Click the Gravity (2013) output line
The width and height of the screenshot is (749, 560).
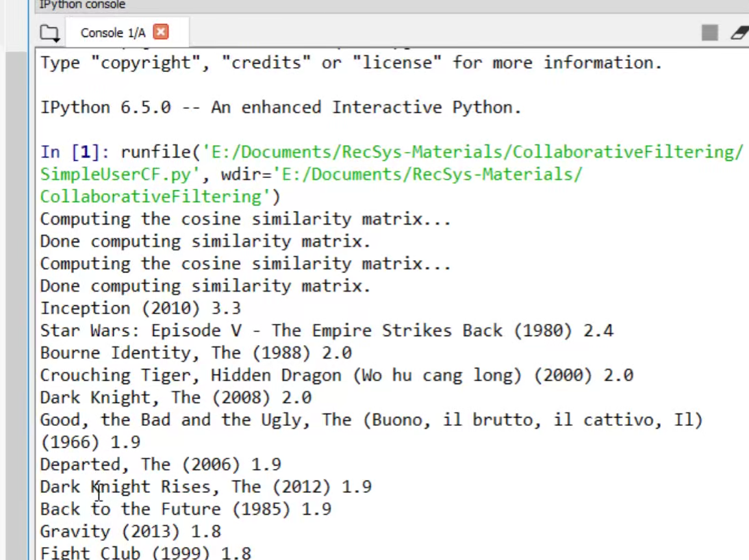[130, 531]
